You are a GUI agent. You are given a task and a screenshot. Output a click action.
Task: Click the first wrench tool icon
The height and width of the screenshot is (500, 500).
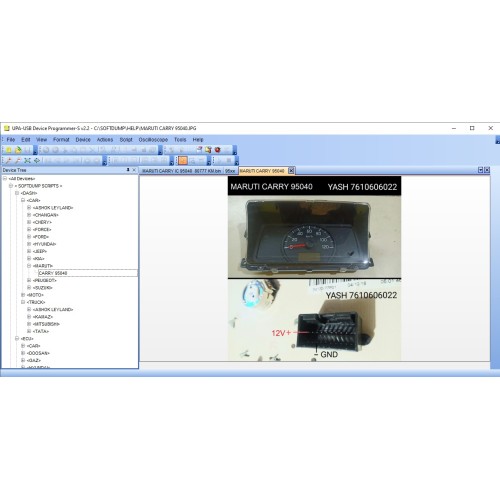[9, 161]
